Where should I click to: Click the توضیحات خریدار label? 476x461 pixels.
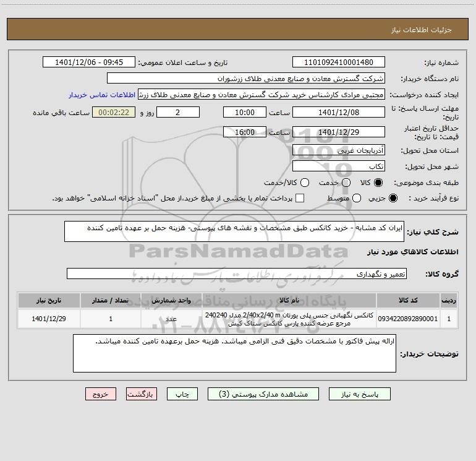pyautogui.click(x=429, y=354)
